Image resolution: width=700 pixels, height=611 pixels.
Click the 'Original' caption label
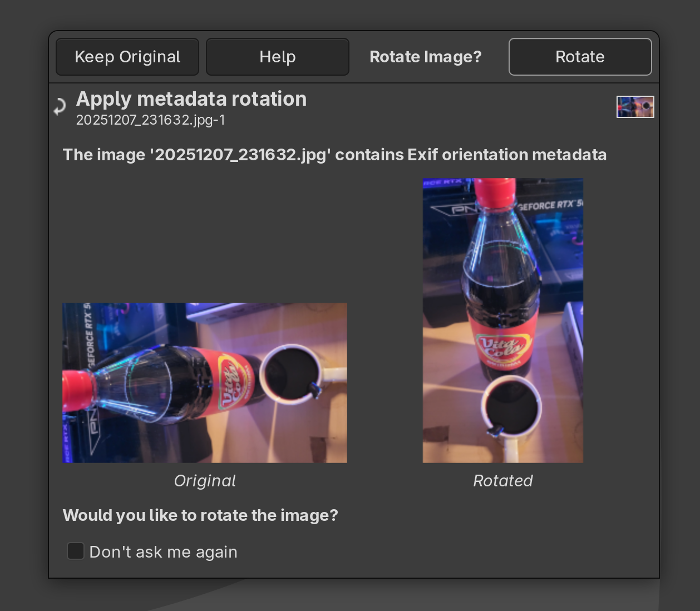point(205,481)
